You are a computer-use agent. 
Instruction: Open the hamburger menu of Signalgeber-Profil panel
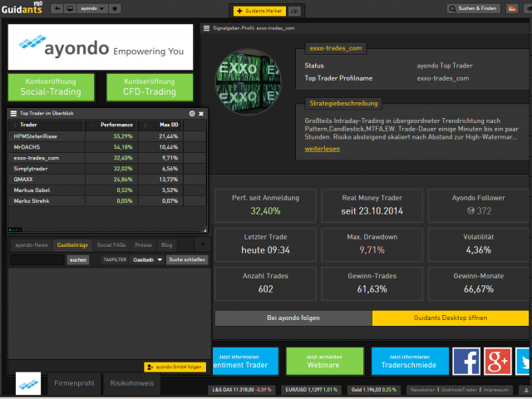pos(207,28)
